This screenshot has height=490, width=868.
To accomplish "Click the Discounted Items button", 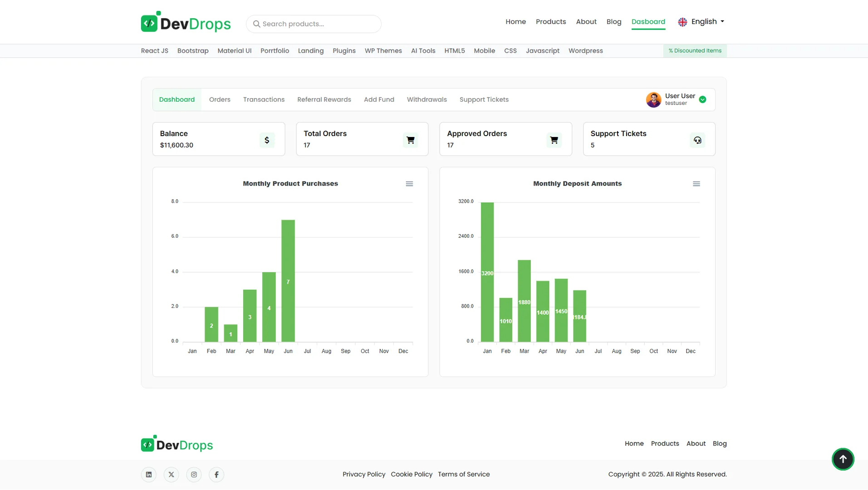I will 695,51.
